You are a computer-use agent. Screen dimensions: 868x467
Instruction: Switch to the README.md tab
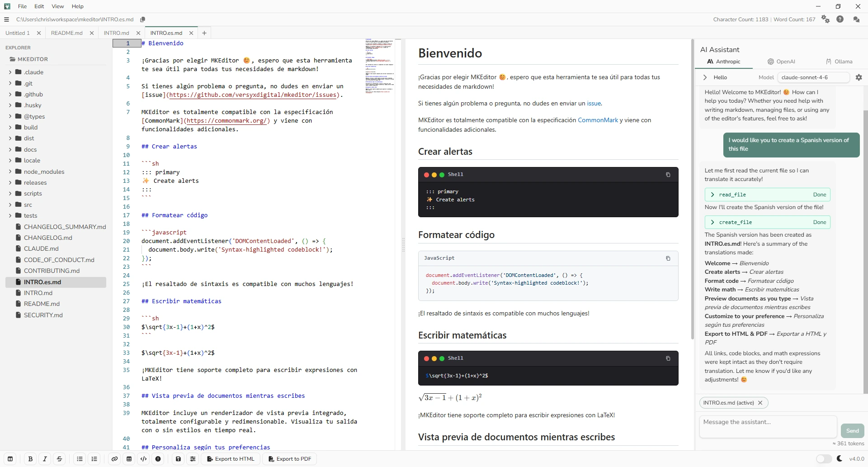tap(67, 33)
